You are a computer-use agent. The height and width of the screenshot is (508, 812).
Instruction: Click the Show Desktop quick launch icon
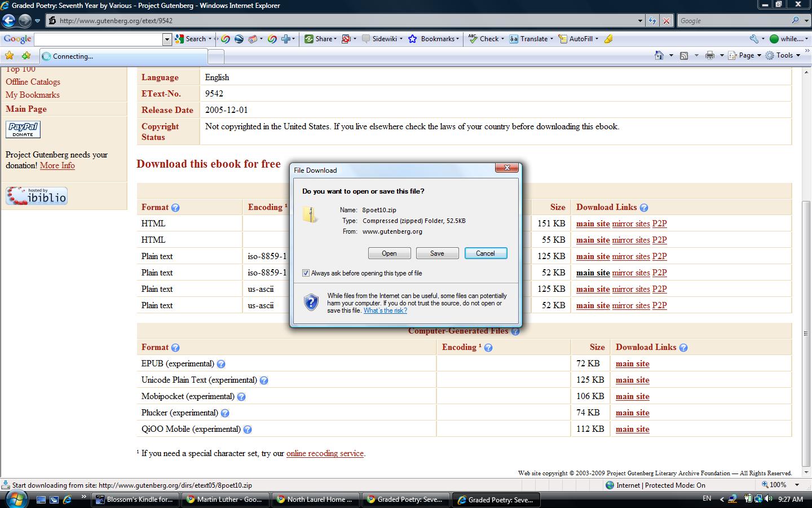41,500
